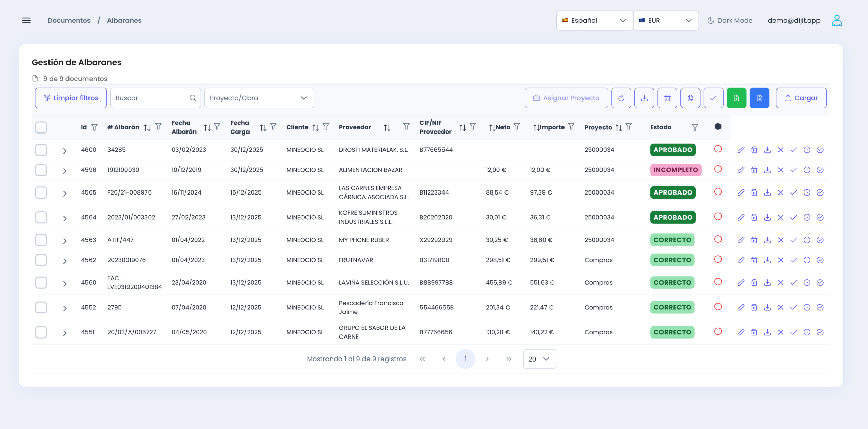Select the checkbox for albarán 4564
Viewport: 868px width, 429px height.
(41, 217)
